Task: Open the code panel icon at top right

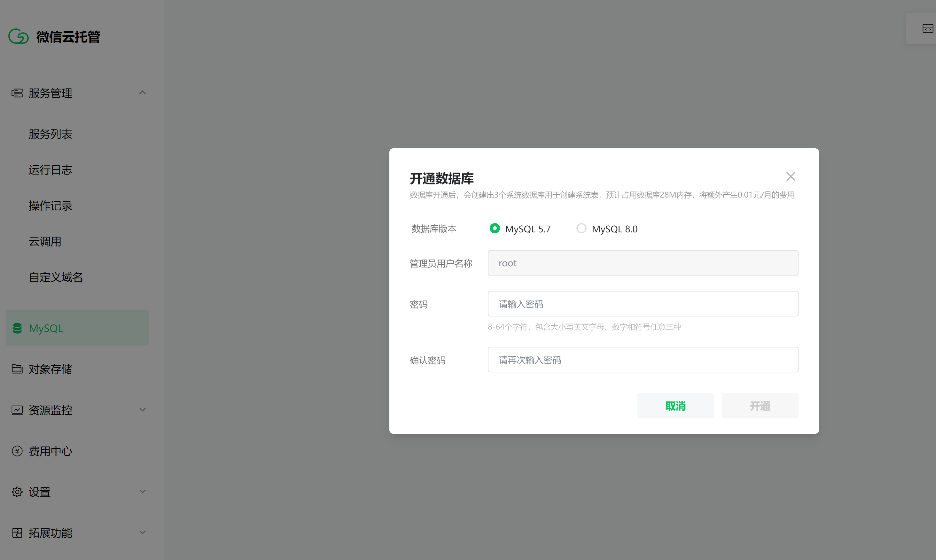Action: (927, 29)
